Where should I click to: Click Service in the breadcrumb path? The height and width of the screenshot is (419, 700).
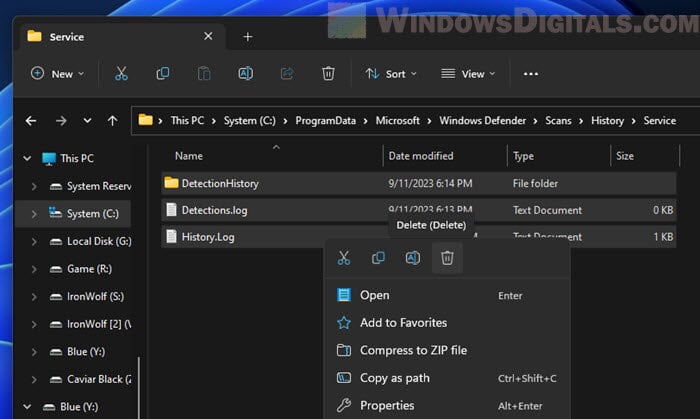tap(659, 120)
